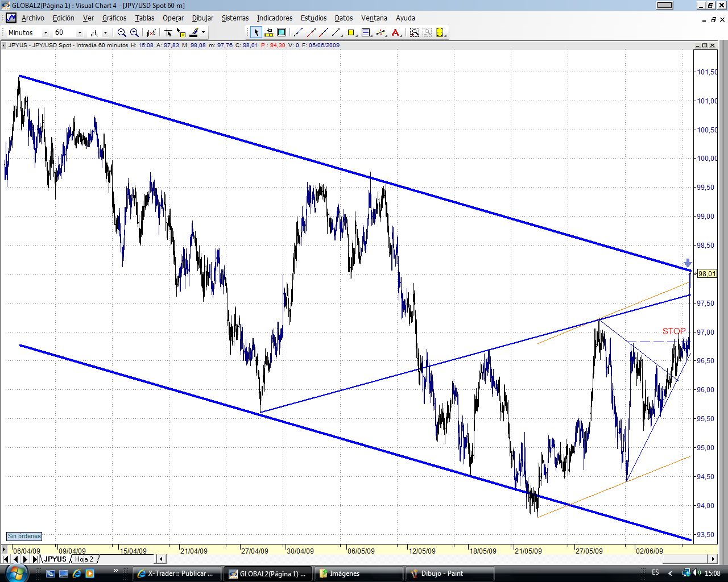Click the GLOBAL2 taskbar button
728x582 pixels.
point(267,573)
